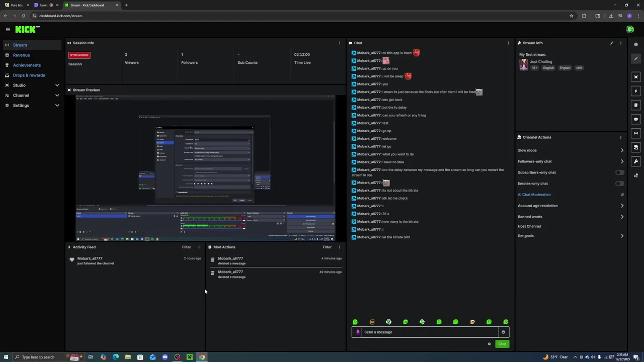This screenshot has height=362, width=644.
Task: Open the hamburger menu beside Kick logo
Action: click(x=8, y=30)
